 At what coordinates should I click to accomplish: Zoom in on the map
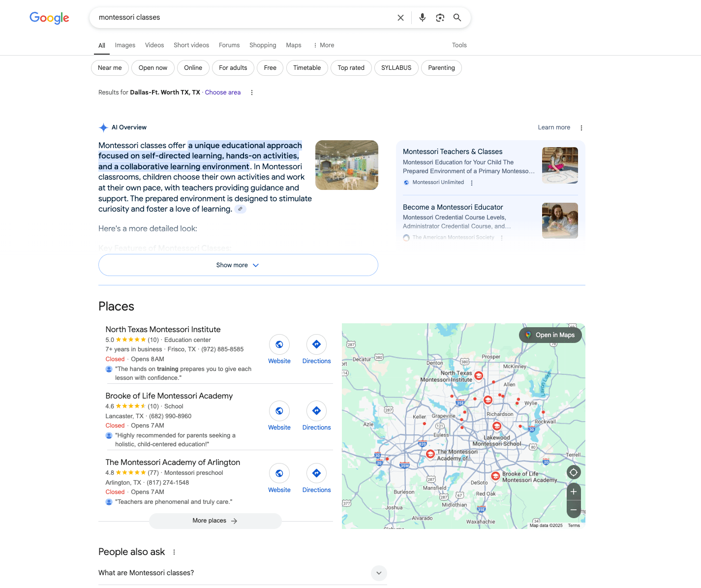coord(574,492)
